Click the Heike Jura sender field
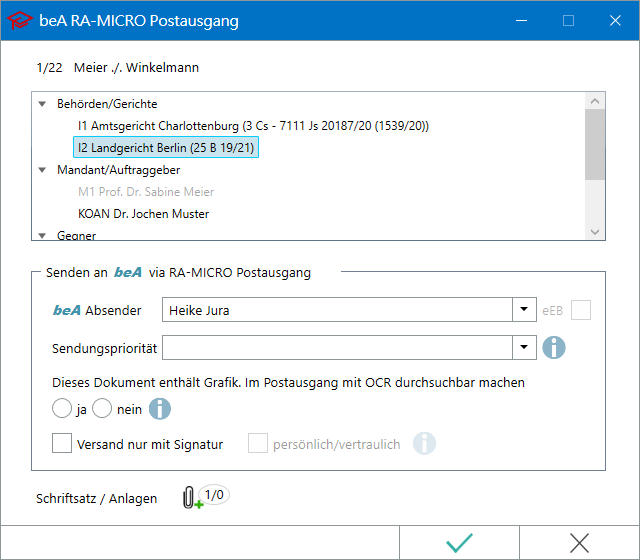The height and width of the screenshot is (560, 640). tap(337, 310)
